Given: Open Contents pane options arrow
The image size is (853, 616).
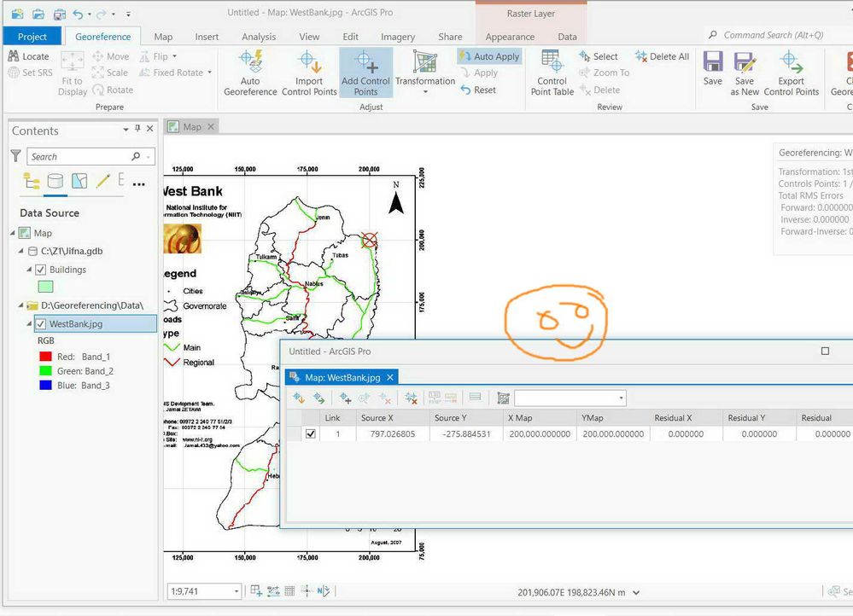Looking at the screenshot, I should (126, 130).
